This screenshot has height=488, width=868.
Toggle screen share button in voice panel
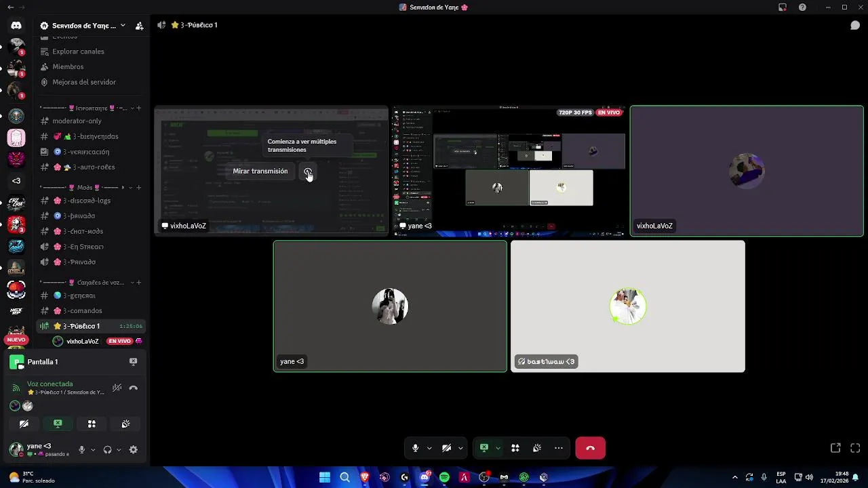coord(58,424)
